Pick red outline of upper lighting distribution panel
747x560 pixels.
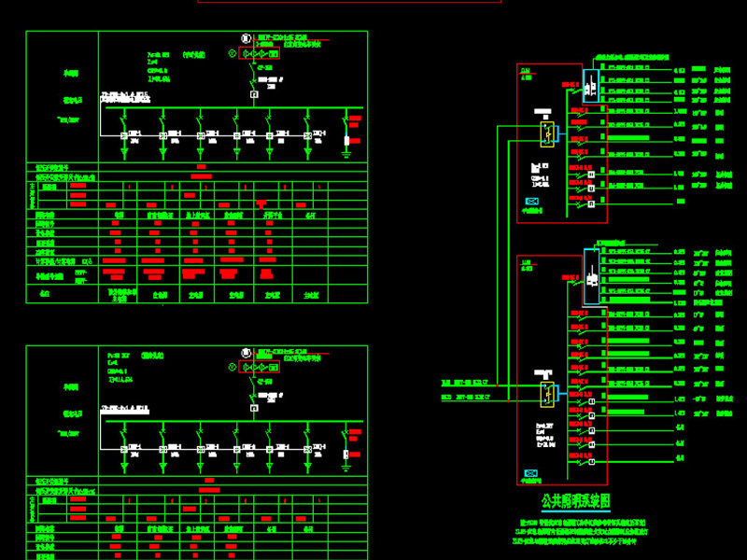click(x=516, y=140)
